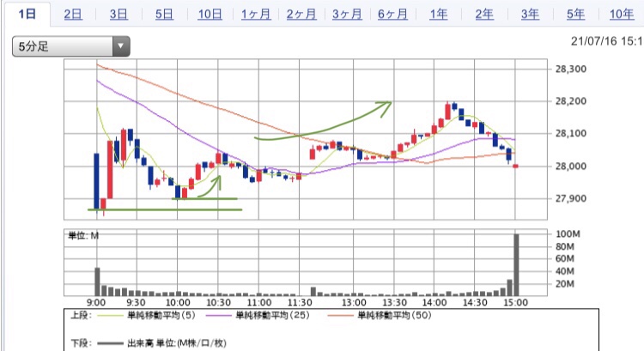Click the dropdown arrow beside 5分足
Viewport: 644px width, 351px height.
click(121, 46)
